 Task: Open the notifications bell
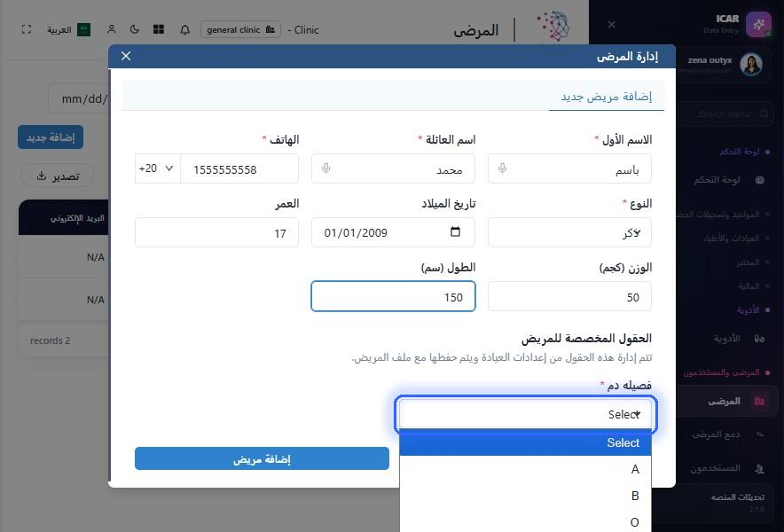point(185,29)
